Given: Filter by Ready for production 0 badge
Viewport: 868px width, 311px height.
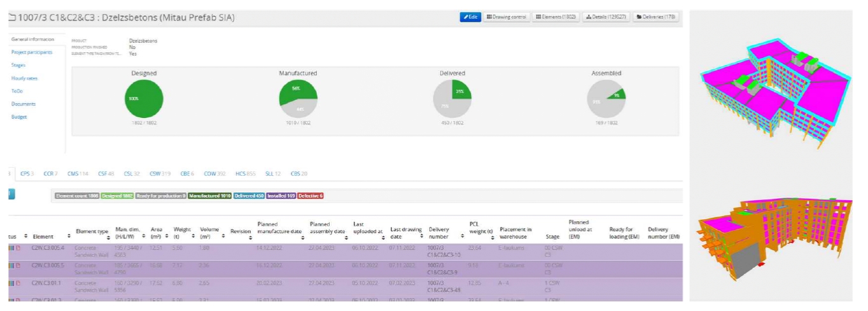Looking at the screenshot, I should coord(160,196).
